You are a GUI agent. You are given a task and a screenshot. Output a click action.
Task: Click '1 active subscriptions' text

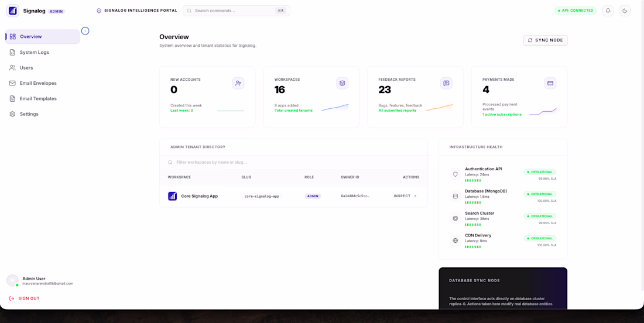pyautogui.click(x=502, y=115)
